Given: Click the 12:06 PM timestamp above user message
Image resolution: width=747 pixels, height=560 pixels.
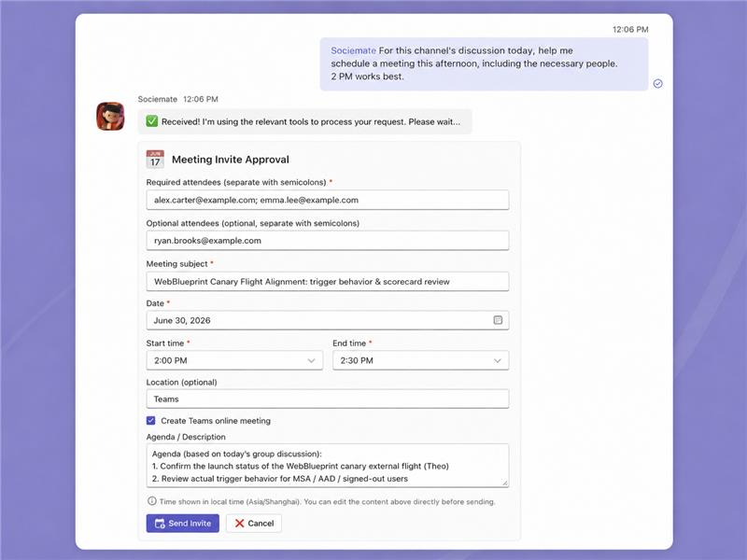Looking at the screenshot, I should pos(630,30).
